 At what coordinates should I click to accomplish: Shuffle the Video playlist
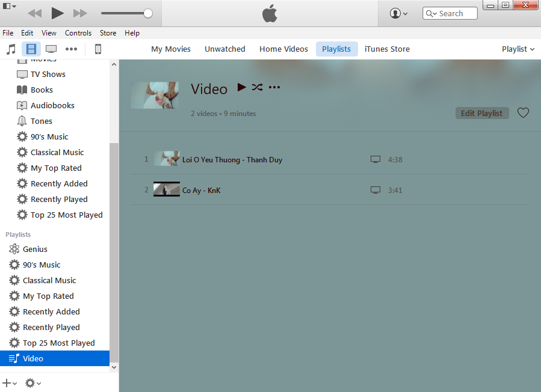(257, 87)
